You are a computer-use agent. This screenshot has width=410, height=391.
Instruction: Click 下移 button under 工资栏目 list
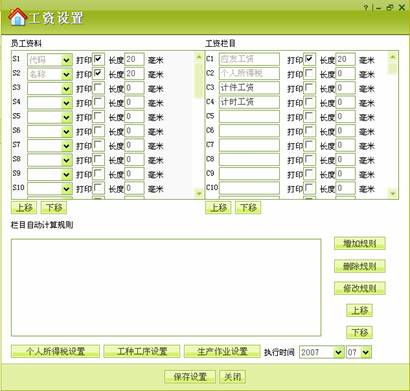tap(248, 208)
